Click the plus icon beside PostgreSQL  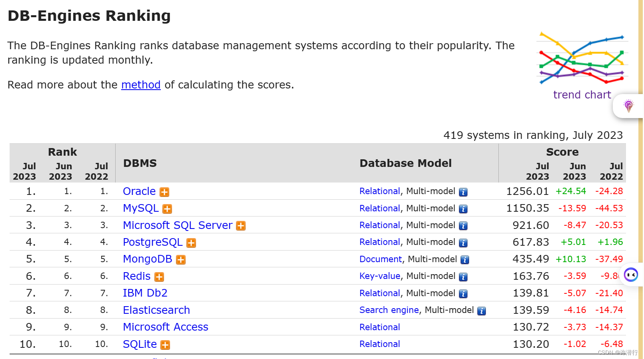point(191,243)
